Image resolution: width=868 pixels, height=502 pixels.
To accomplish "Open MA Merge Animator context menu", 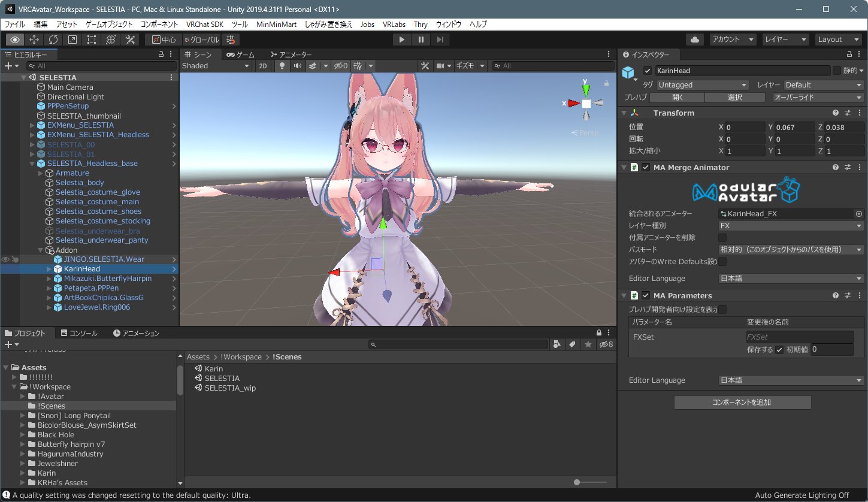I will tap(860, 168).
